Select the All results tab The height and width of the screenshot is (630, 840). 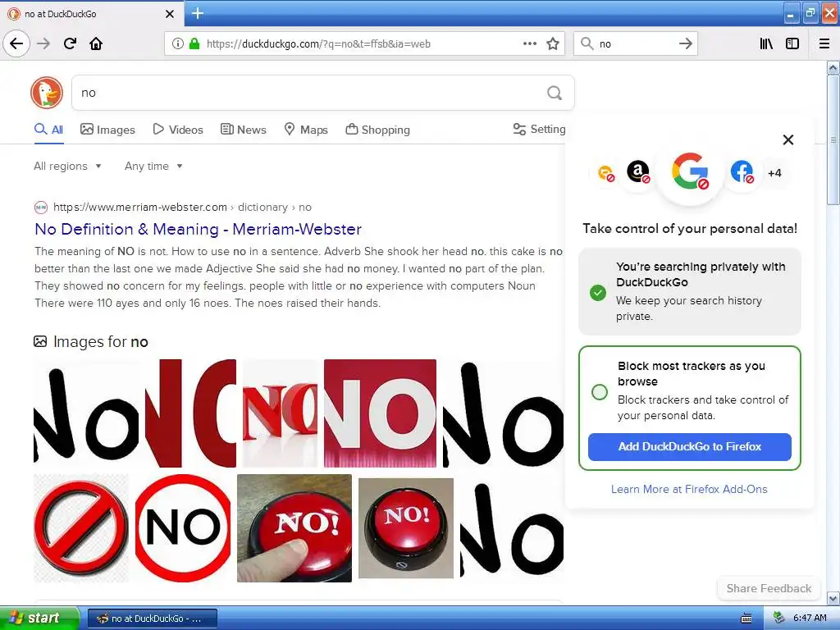(x=48, y=130)
